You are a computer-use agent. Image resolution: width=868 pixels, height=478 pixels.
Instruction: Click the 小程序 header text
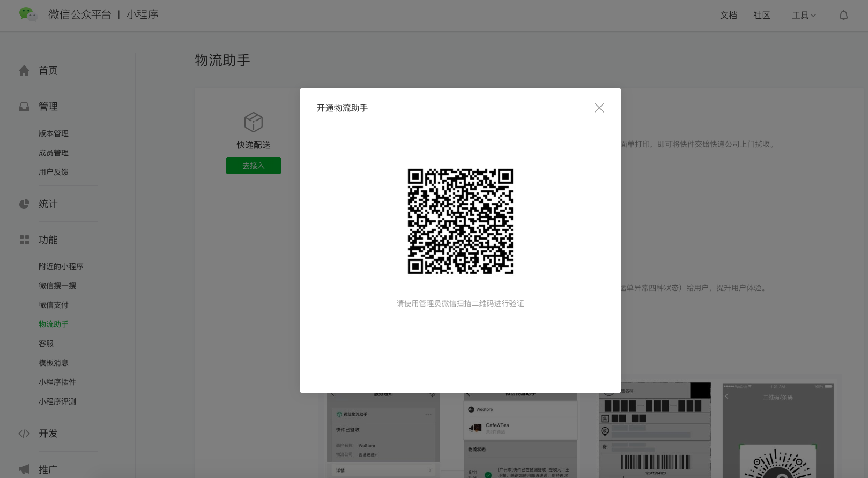click(x=143, y=14)
